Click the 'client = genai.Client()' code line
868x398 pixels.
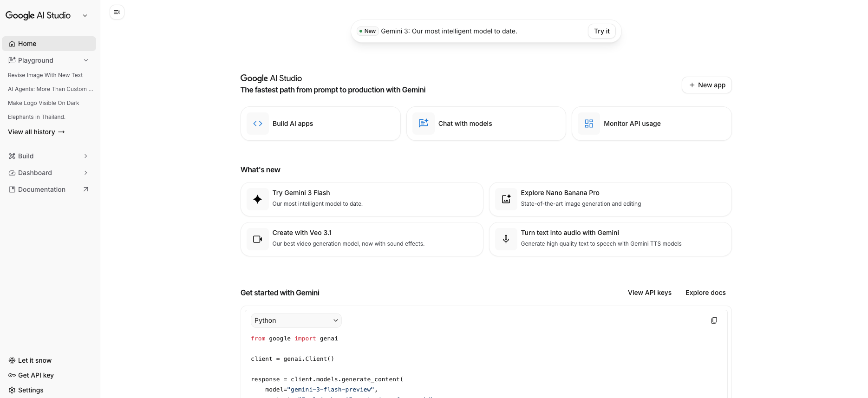293,359
